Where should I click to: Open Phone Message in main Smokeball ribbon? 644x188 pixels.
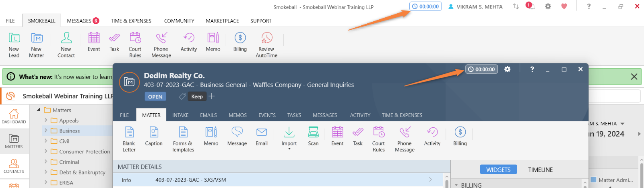tap(161, 45)
